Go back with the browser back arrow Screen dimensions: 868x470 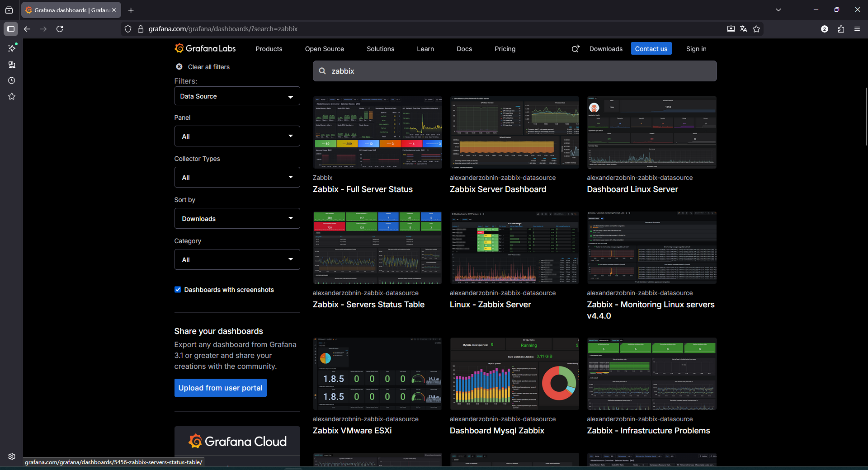pyautogui.click(x=27, y=29)
